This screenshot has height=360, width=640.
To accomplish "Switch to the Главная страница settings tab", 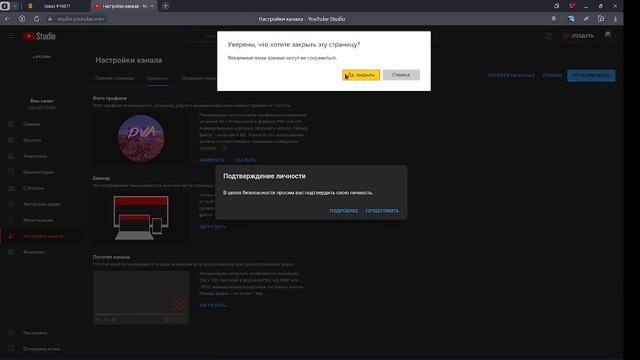I will (114, 78).
